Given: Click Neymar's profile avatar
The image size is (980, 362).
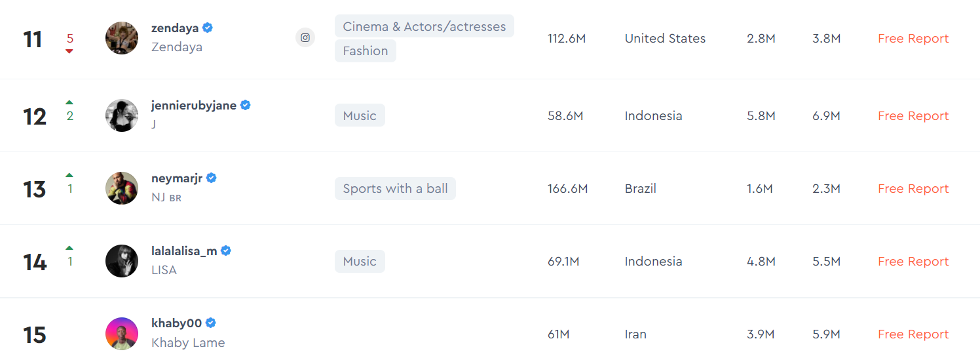Looking at the screenshot, I should pyautogui.click(x=122, y=188).
